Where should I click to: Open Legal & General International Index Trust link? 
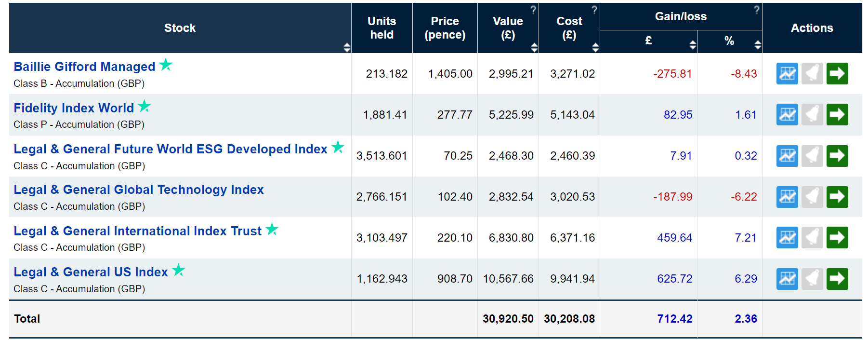138,231
